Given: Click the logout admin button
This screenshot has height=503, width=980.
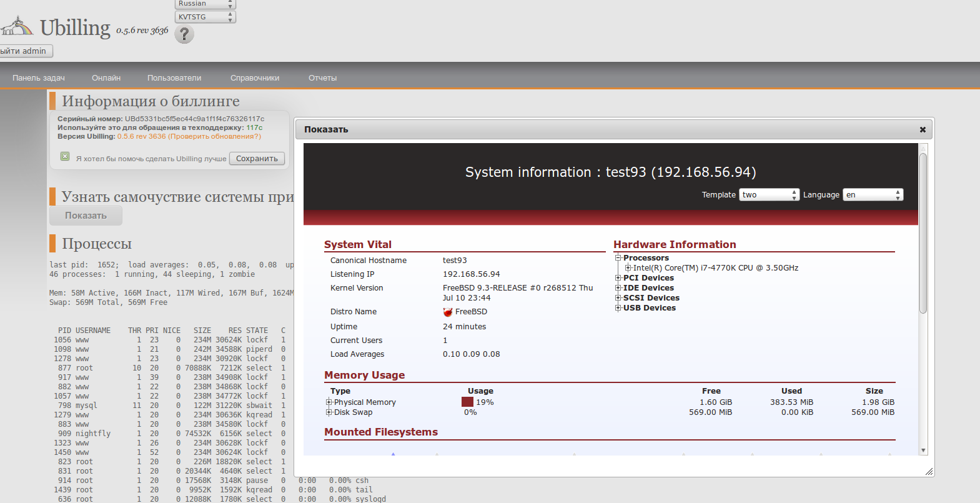Looking at the screenshot, I should pyautogui.click(x=25, y=51).
